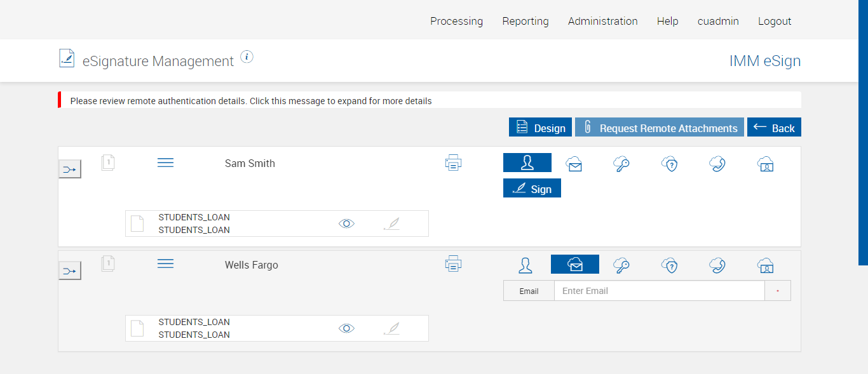This screenshot has width=868, height=374.
Task: Click the Request Remote Attachments button
Action: (660, 128)
